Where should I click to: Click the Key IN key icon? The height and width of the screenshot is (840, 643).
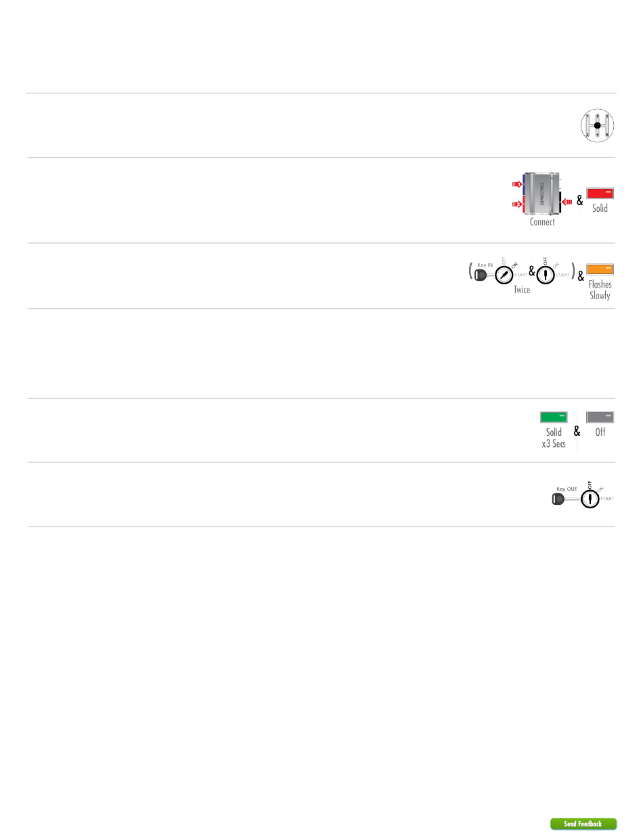click(483, 274)
